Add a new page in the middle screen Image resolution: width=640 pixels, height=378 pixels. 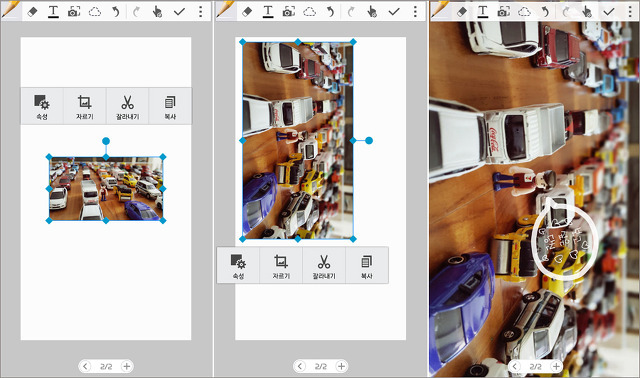pyautogui.click(x=341, y=366)
